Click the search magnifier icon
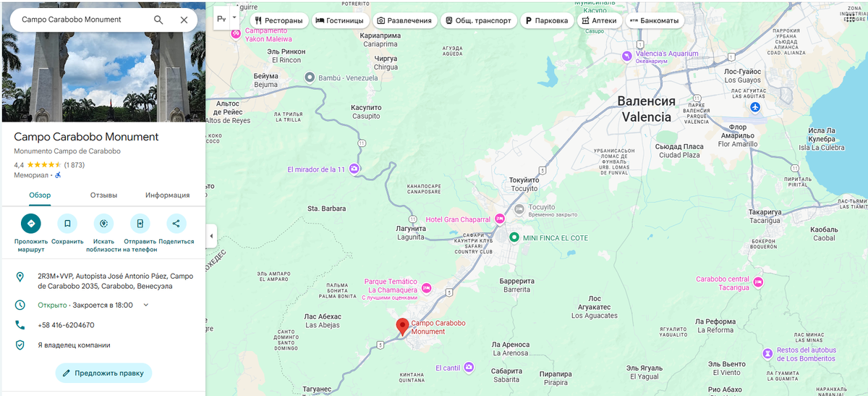This screenshot has width=868, height=396. click(x=158, y=20)
